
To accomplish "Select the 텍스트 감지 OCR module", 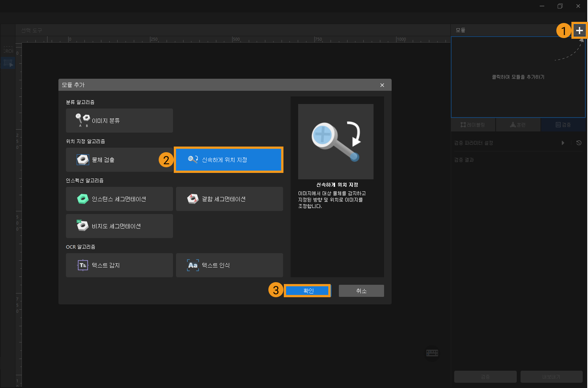I will coord(119,265).
